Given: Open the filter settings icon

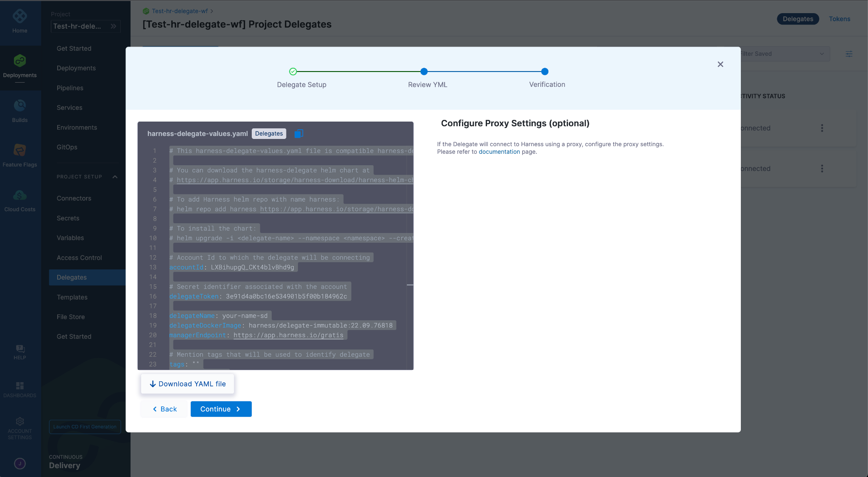Looking at the screenshot, I should pyautogui.click(x=850, y=53).
